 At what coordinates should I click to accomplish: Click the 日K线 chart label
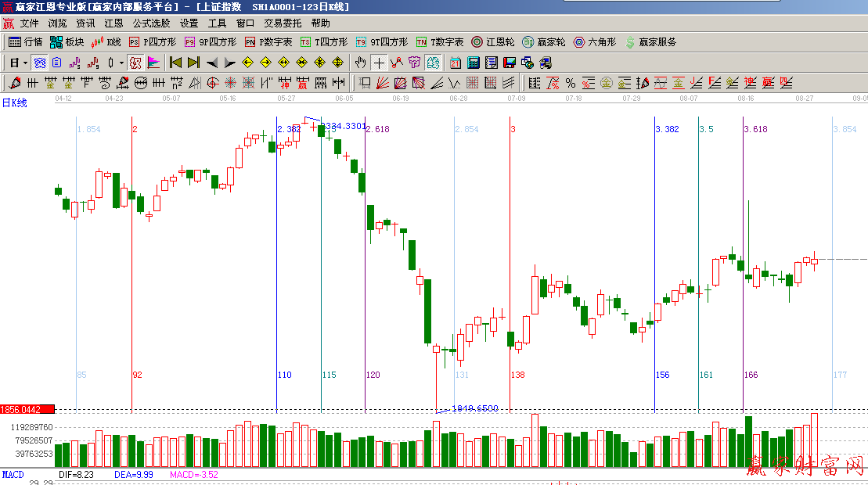(14, 102)
